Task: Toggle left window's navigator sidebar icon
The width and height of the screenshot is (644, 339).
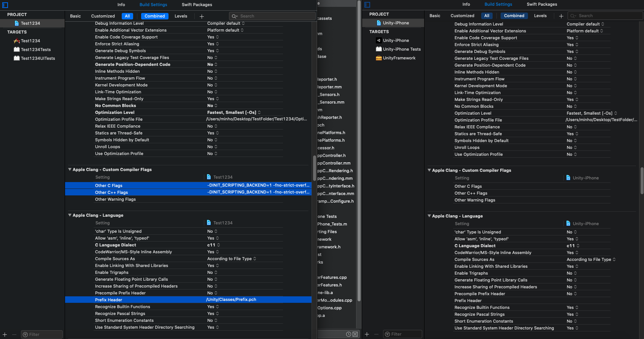Action: [5, 5]
